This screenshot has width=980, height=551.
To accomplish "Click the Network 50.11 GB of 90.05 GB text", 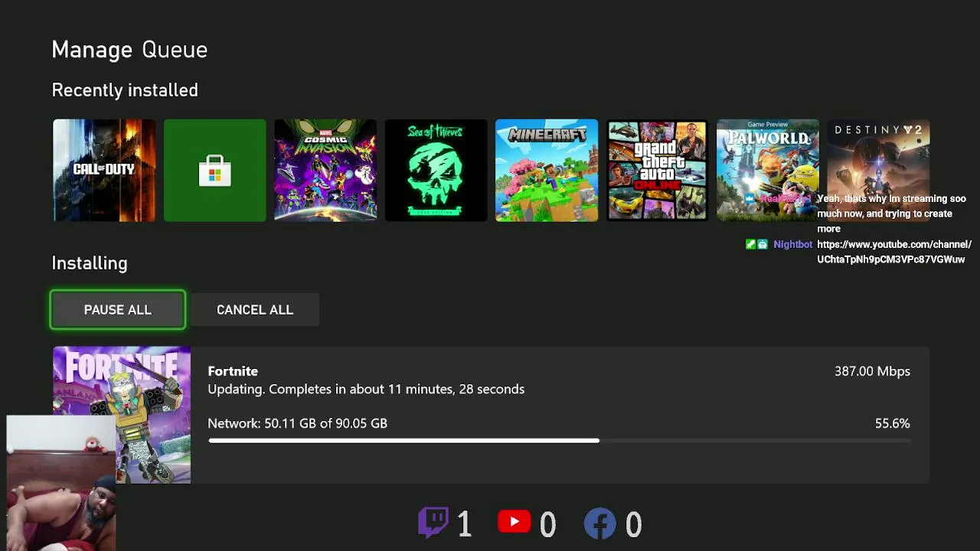I will pos(298,423).
